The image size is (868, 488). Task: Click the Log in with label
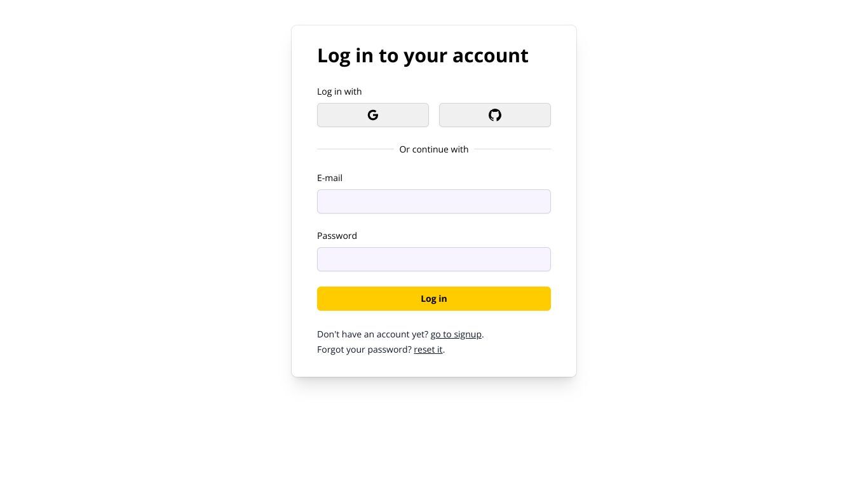pos(339,91)
